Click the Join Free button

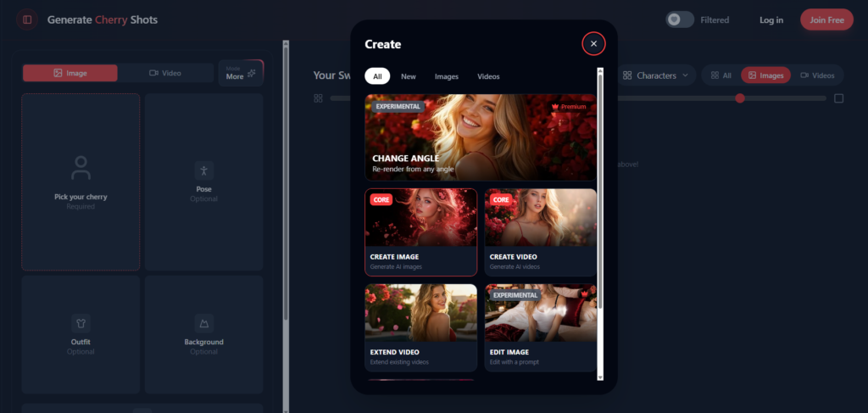826,20
